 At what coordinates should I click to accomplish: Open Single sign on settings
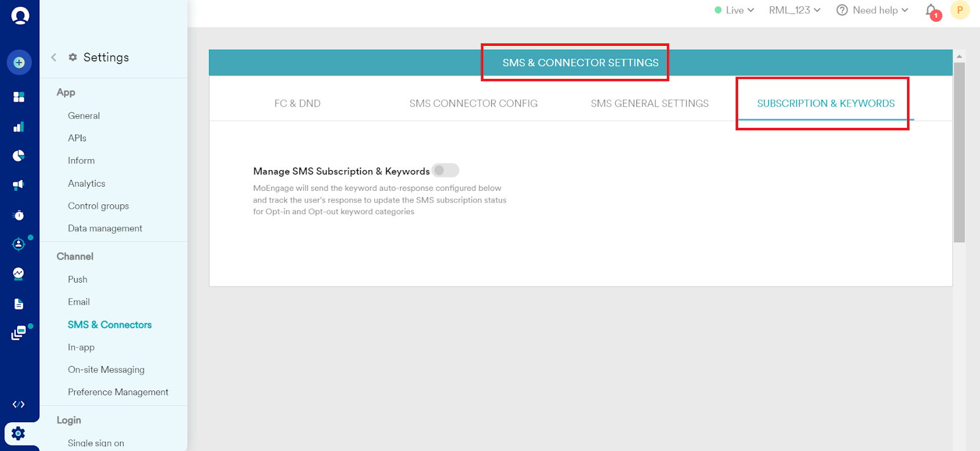[x=96, y=443]
